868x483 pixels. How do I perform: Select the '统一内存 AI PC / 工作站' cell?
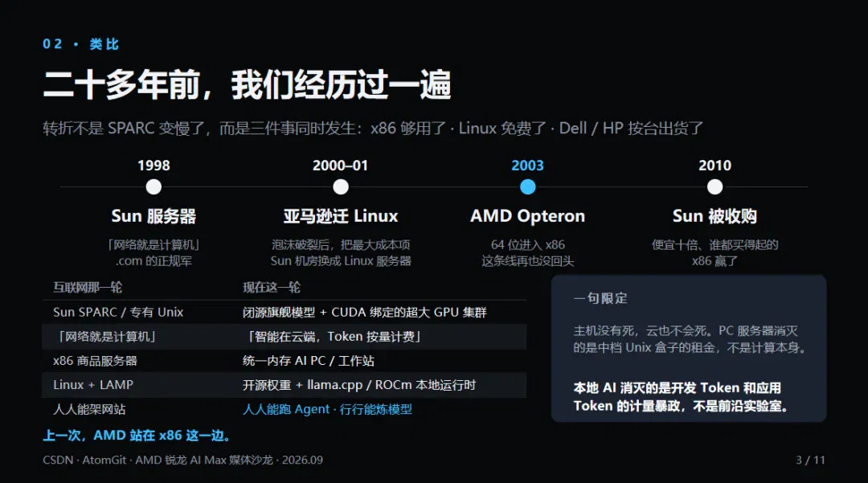[309, 361]
